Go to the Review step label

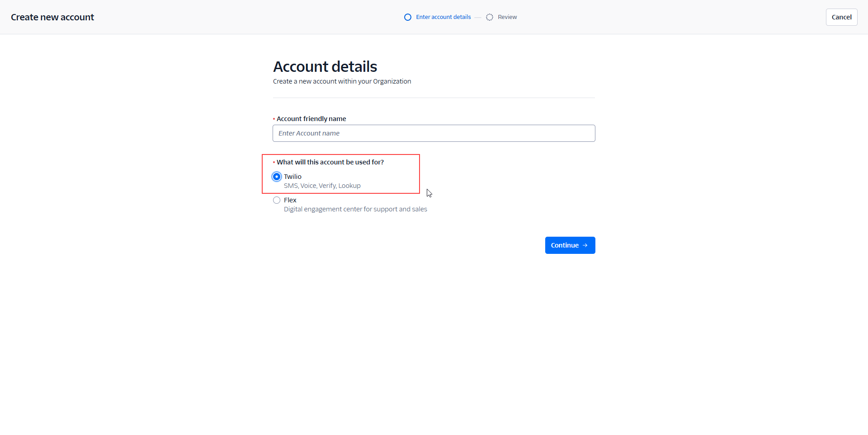tap(507, 17)
